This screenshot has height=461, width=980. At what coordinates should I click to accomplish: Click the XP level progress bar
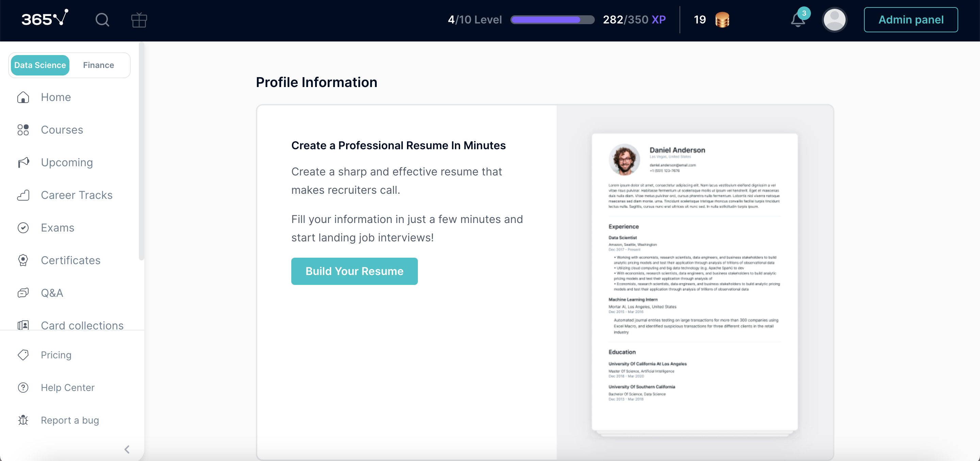552,20
